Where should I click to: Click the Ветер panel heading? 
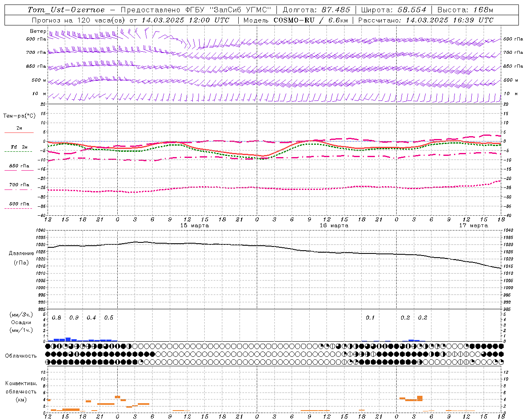point(38,31)
